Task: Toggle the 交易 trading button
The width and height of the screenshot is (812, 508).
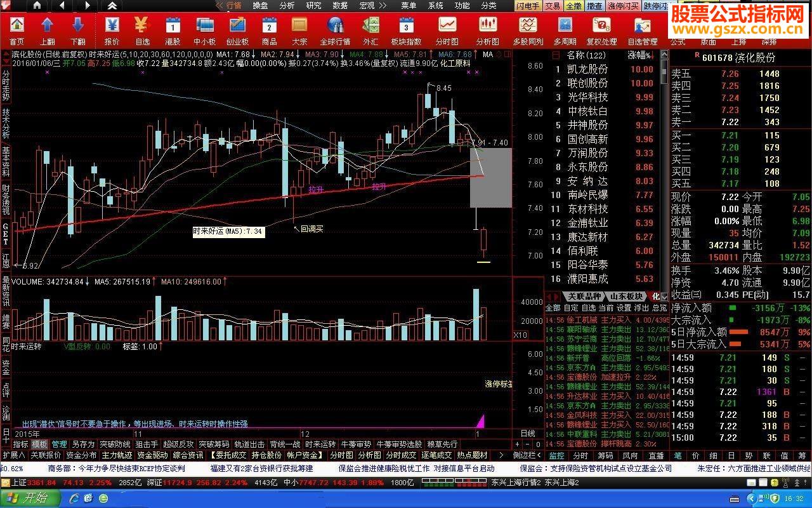Action: pos(552,6)
